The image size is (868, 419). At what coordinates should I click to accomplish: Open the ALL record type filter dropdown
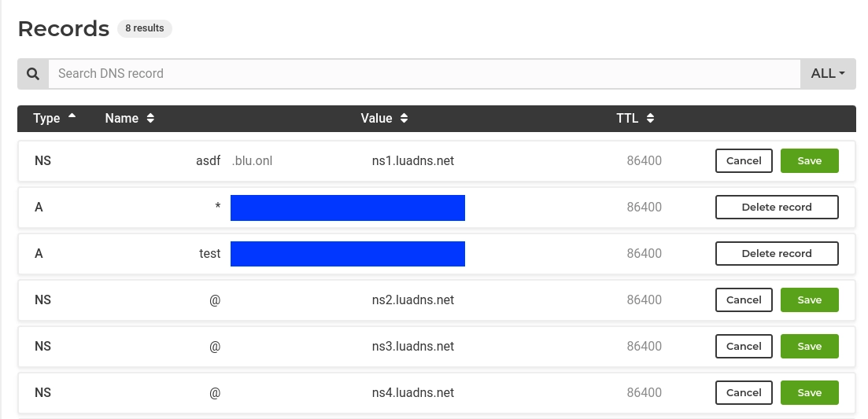(828, 74)
